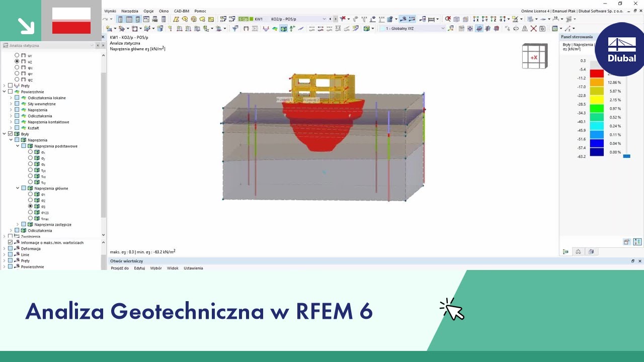Open the Narzędzia menu
This screenshot has height=362, width=644.
[129, 11]
